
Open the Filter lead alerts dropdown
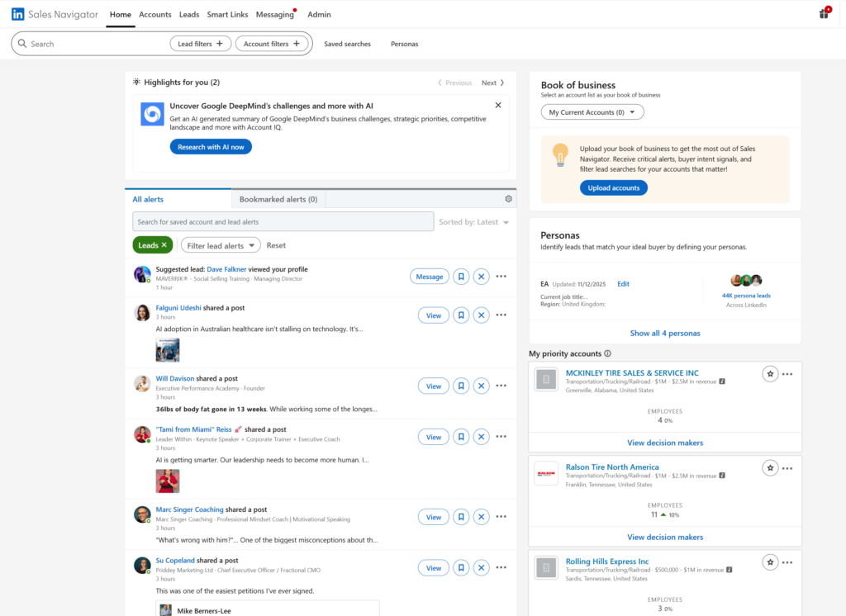coord(221,245)
